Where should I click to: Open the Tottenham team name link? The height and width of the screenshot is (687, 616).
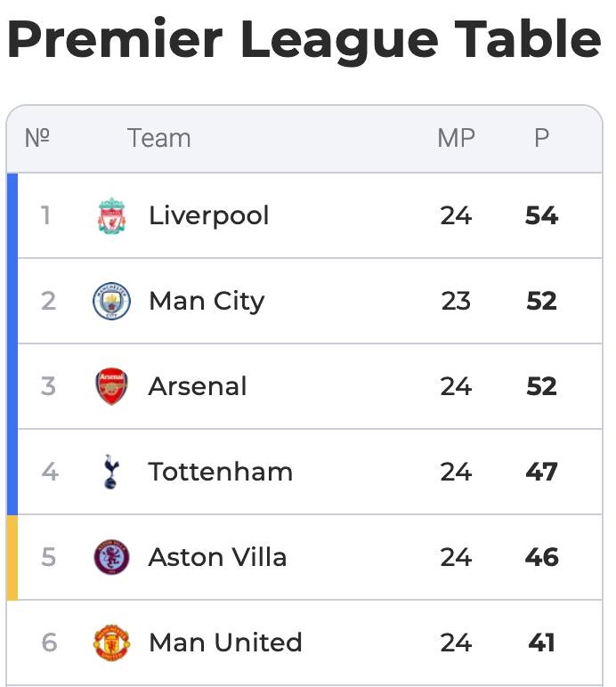coord(220,472)
